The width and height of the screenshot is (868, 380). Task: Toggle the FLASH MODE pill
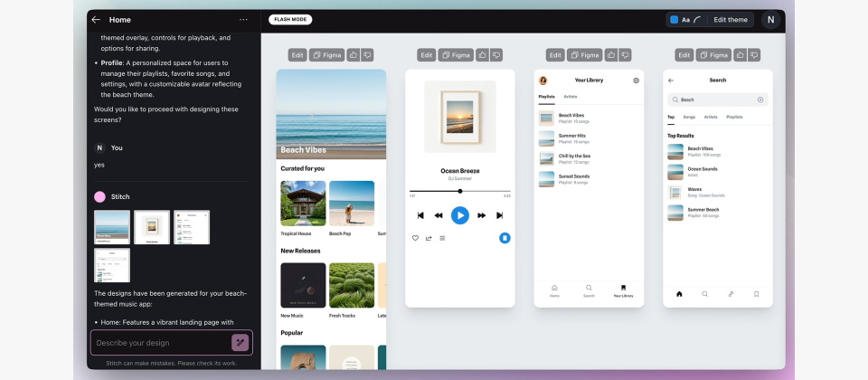(x=290, y=19)
